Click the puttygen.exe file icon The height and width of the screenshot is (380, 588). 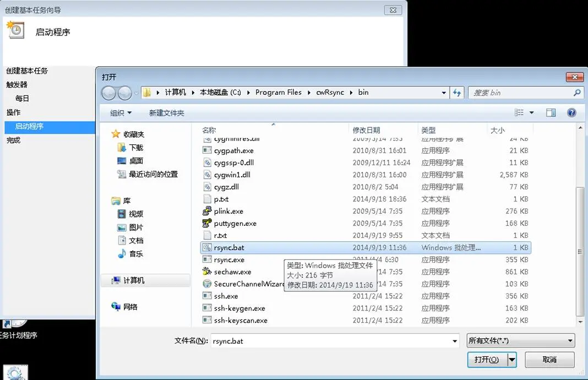(x=207, y=224)
